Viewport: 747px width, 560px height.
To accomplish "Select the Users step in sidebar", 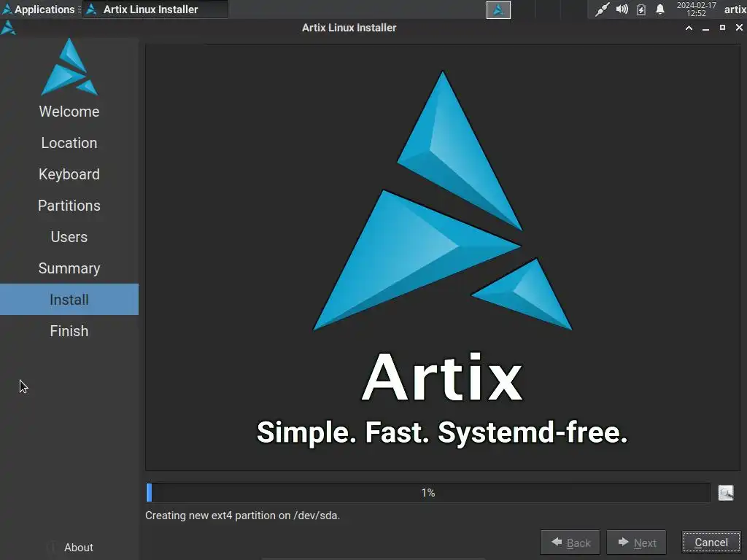I will [69, 237].
